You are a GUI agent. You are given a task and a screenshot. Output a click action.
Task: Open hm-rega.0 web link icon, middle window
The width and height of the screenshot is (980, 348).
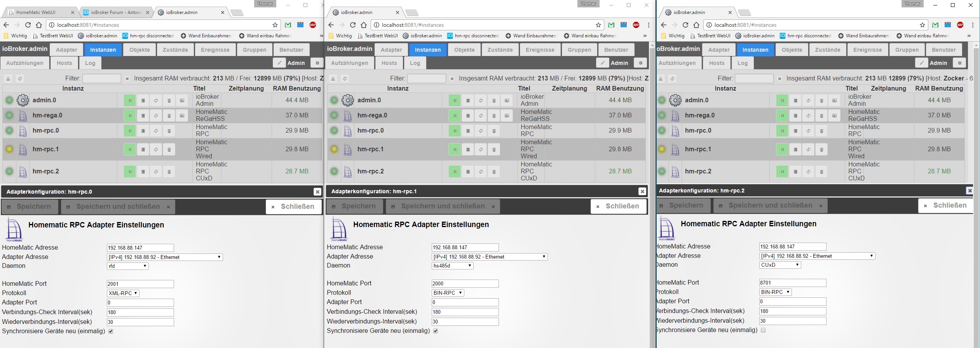point(507,115)
